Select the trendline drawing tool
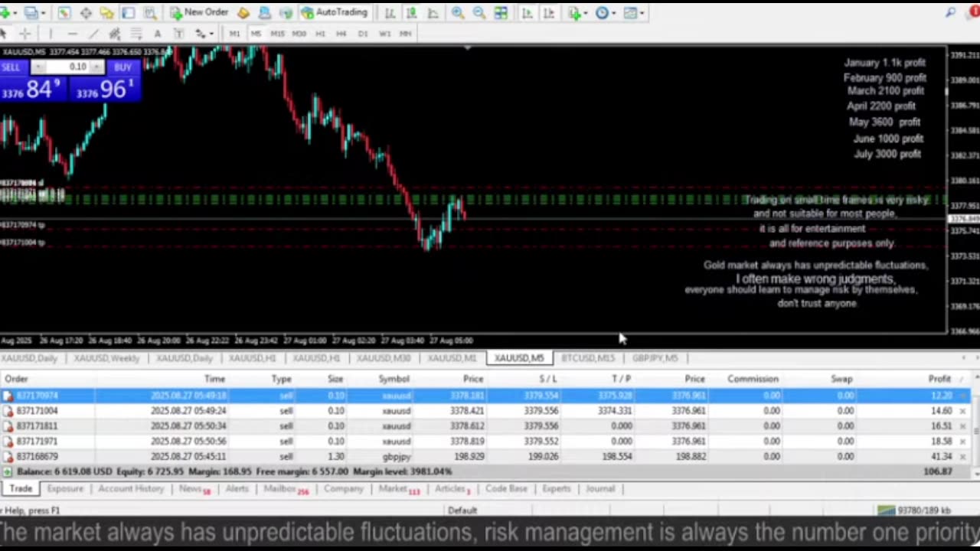This screenshot has width=980, height=551. tap(93, 34)
